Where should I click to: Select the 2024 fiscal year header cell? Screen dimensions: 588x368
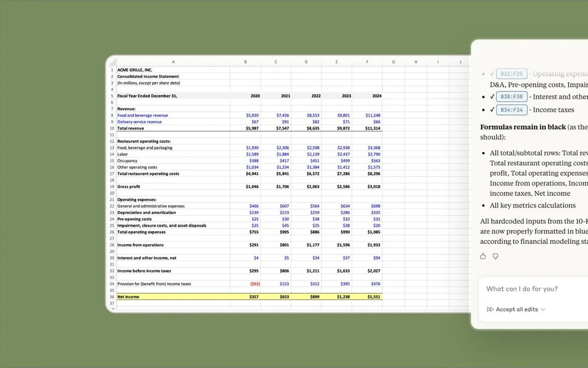[x=377, y=96]
